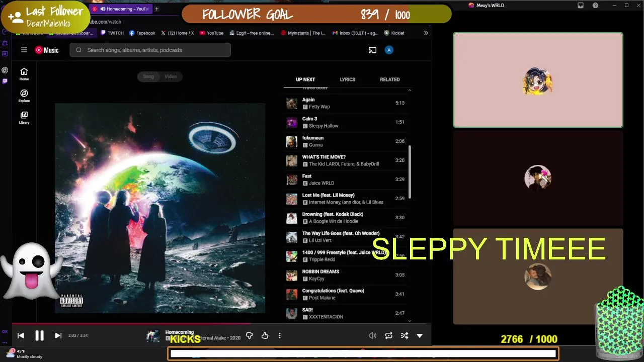Select the middle avatar panel in Mexy's WRLD

(538, 178)
